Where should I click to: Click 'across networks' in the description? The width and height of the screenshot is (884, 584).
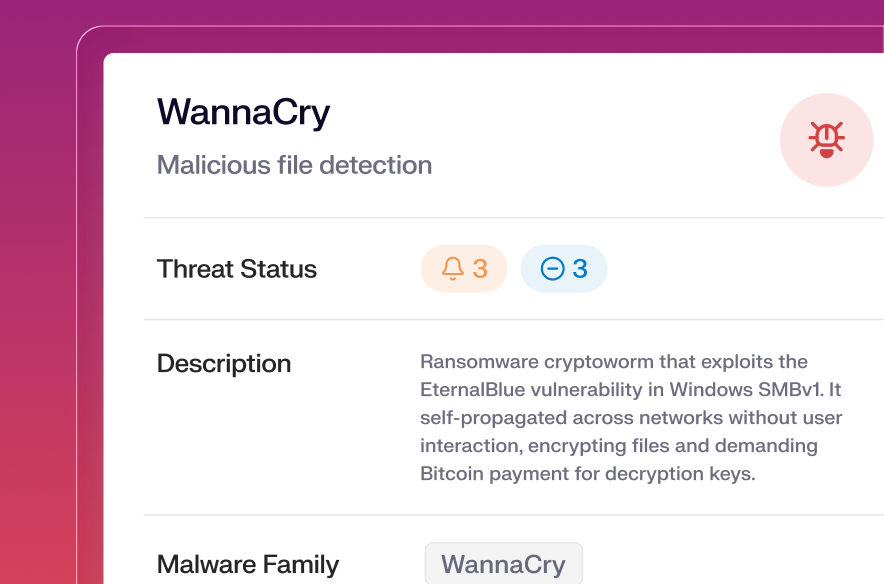click(x=645, y=417)
